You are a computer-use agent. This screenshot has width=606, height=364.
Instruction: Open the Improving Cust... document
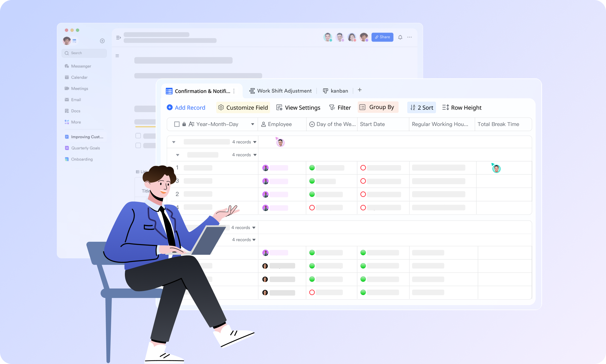point(84,137)
